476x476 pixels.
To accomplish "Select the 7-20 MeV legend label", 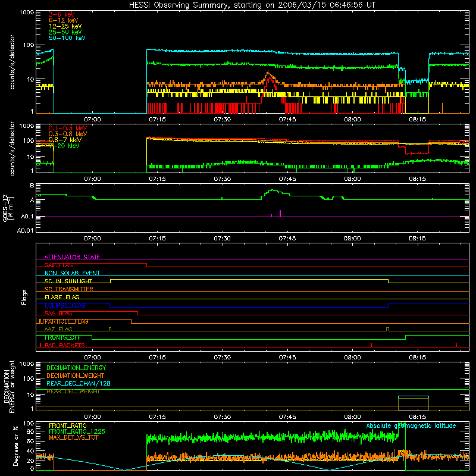I will 64,146.
